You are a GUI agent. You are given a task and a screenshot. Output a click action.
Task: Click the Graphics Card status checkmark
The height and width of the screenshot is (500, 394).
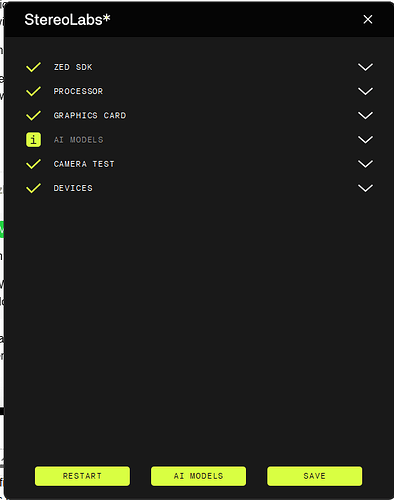point(33,115)
